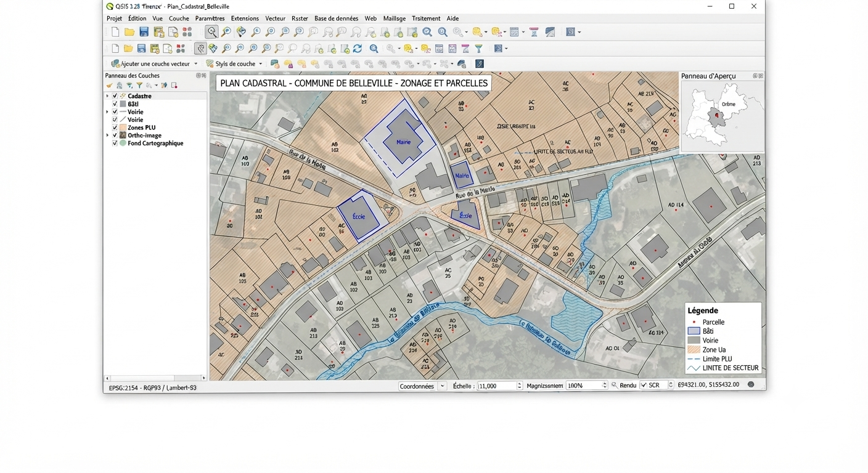Expand the Orthc-image layer entry
The width and height of the screenshot is (868, 473).
107,135
